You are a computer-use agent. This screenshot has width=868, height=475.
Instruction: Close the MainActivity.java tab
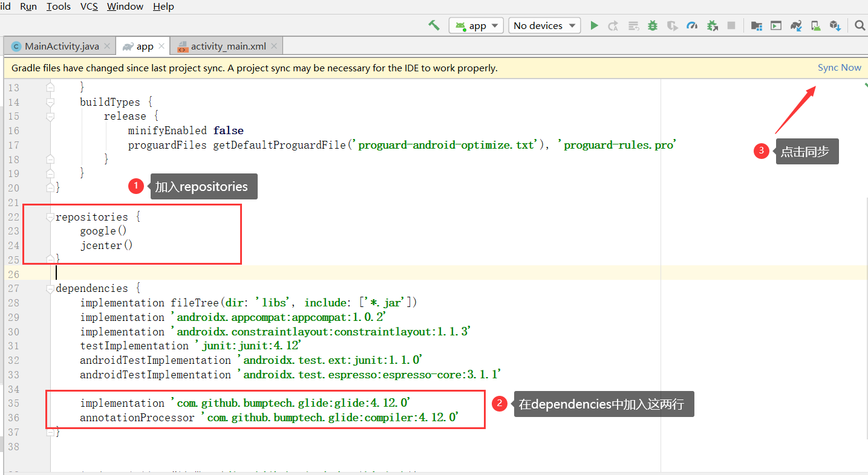107,45
